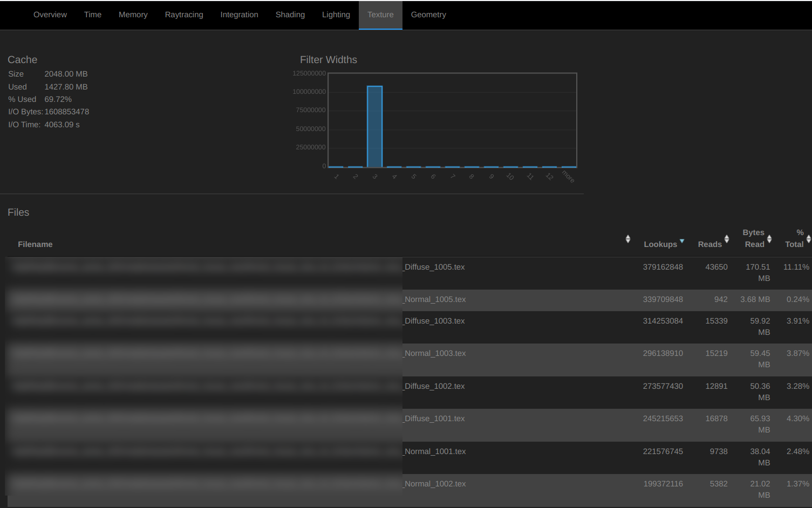Click the 69.72% used value
Viewport: 812px width, 508px height.
(58, 99)
